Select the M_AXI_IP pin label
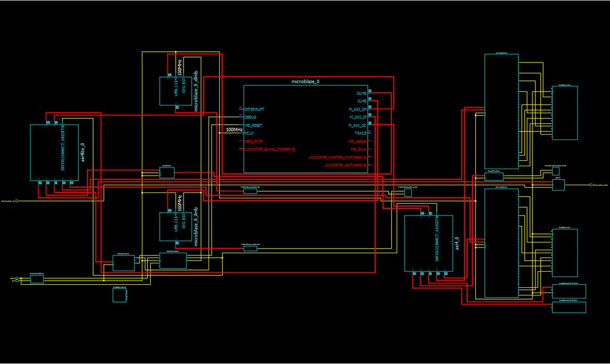Viewport: 610px width, 364px height. click(x=358, y=117)
